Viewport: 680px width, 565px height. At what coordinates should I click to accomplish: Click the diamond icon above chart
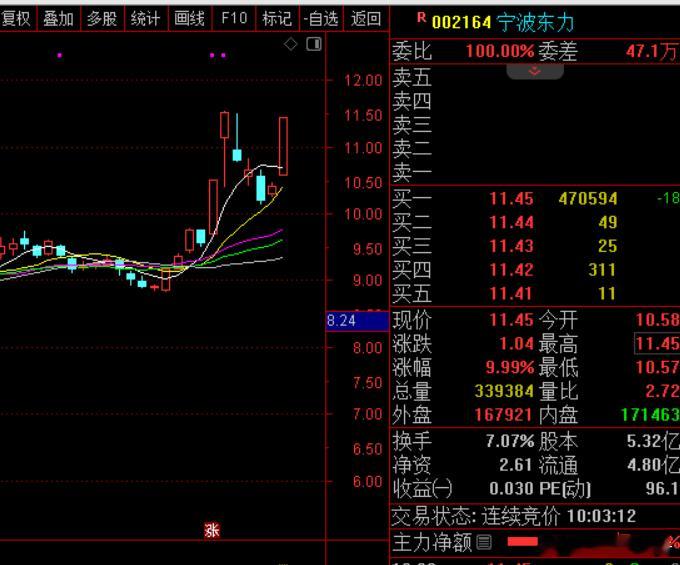pos(291,44)
